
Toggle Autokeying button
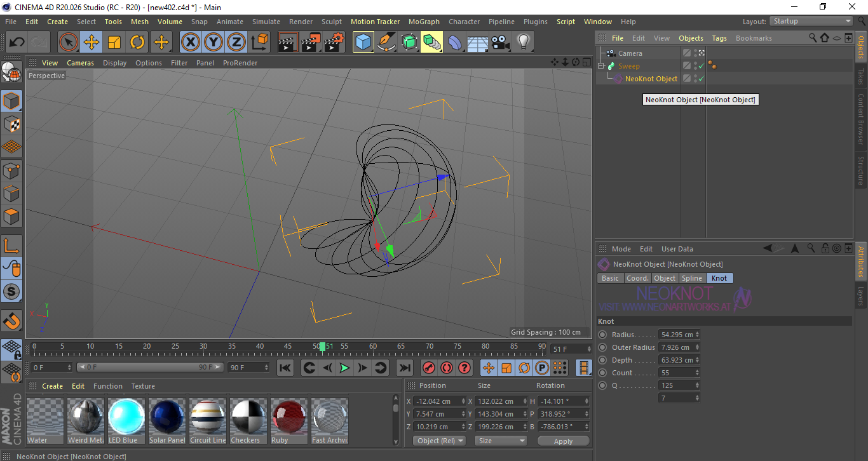[x=447, y=368]
